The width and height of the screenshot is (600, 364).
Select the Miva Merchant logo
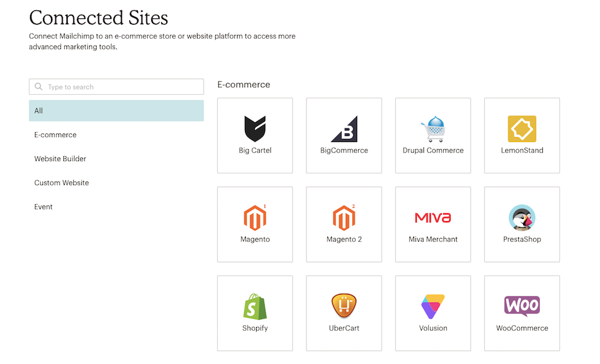[433, 218]
